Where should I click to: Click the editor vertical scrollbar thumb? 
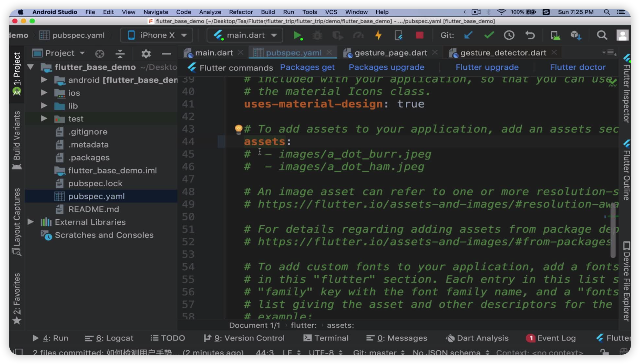point(613,230)
